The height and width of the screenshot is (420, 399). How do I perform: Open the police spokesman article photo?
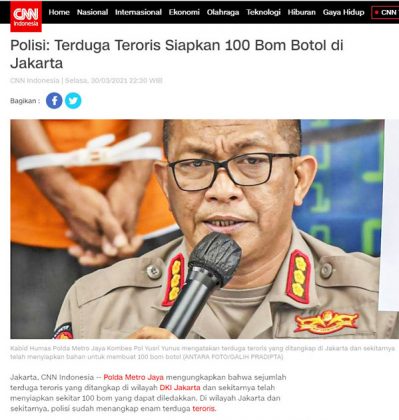[197, 229]
